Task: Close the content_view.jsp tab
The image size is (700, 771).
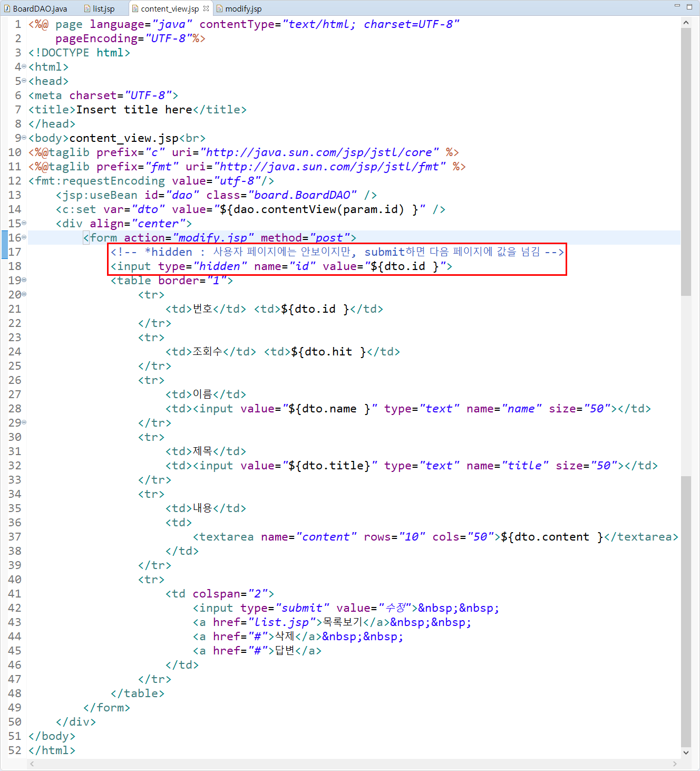Action: tap(206, 8)
